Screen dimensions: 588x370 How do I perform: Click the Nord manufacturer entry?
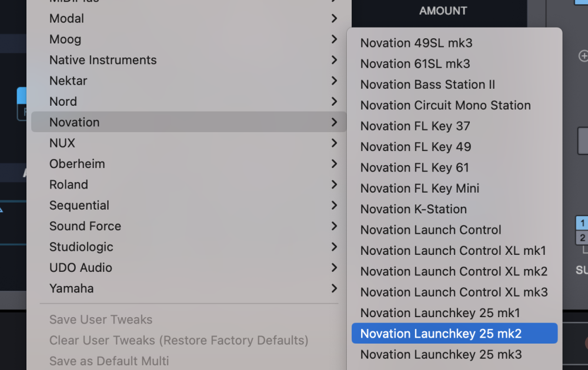(x=63, y=102)
